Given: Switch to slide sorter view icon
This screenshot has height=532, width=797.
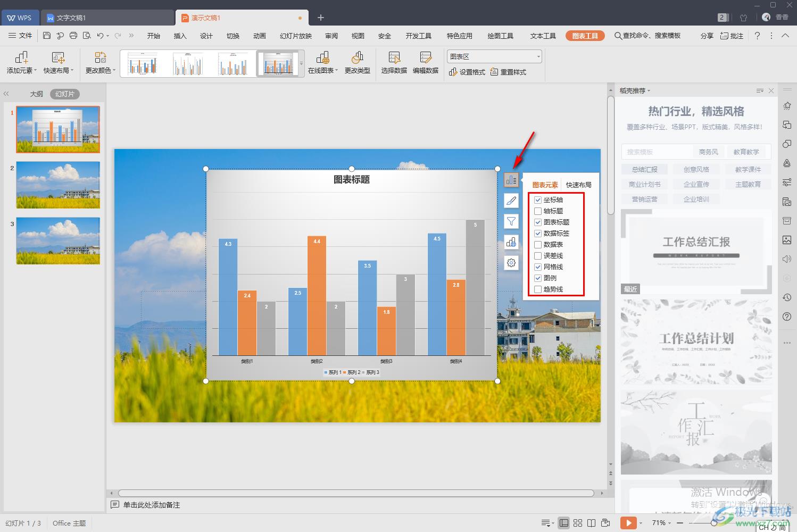Looking at the screenshot, I should coord(578,523).
